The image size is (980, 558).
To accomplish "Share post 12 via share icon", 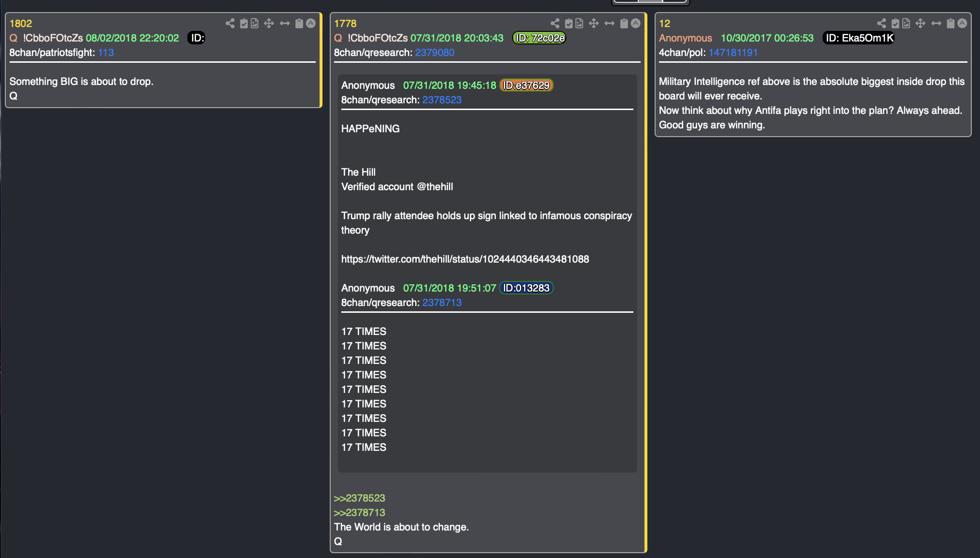I will (882, 23).
